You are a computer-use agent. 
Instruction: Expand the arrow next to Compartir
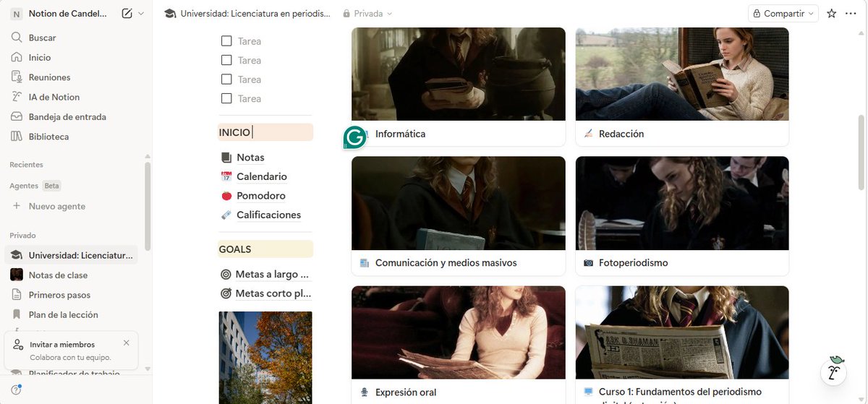point(812,13)
